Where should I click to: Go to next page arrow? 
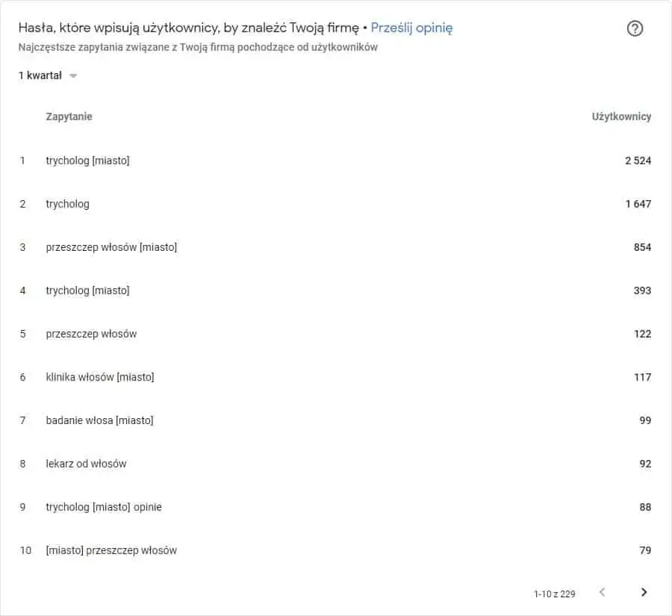(644, 592)
